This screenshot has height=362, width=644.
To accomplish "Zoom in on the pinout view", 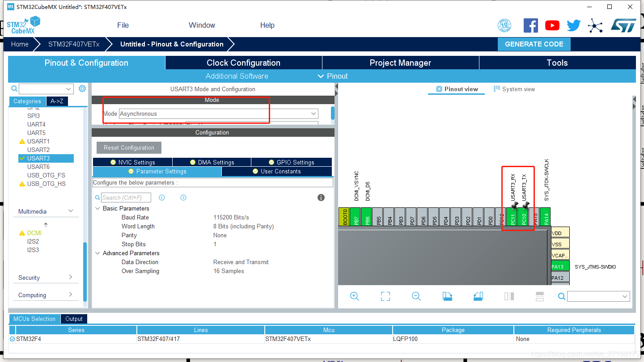I will pyautogui.click(x=355, y=296).
